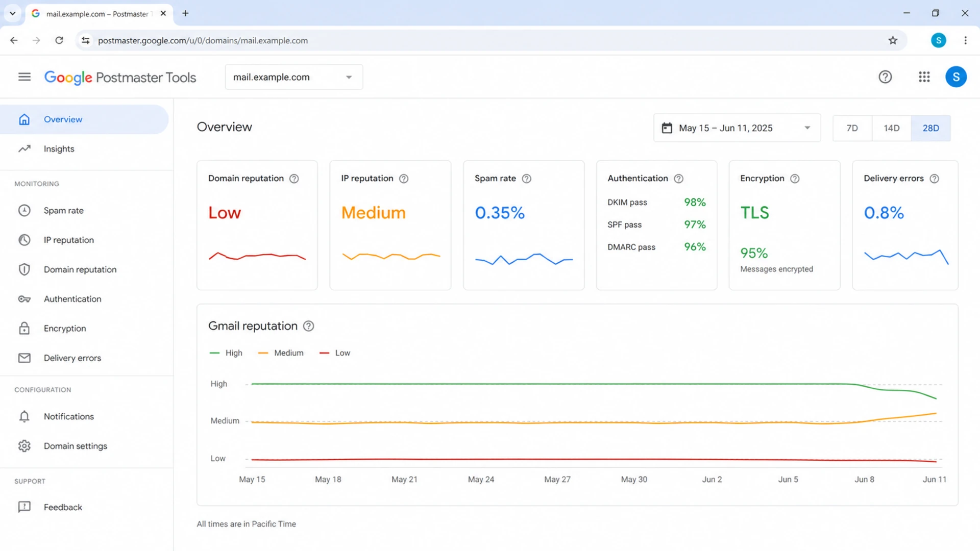Click the address bar URL
Viewport: 980px width, 551px height.
(203, 40)
